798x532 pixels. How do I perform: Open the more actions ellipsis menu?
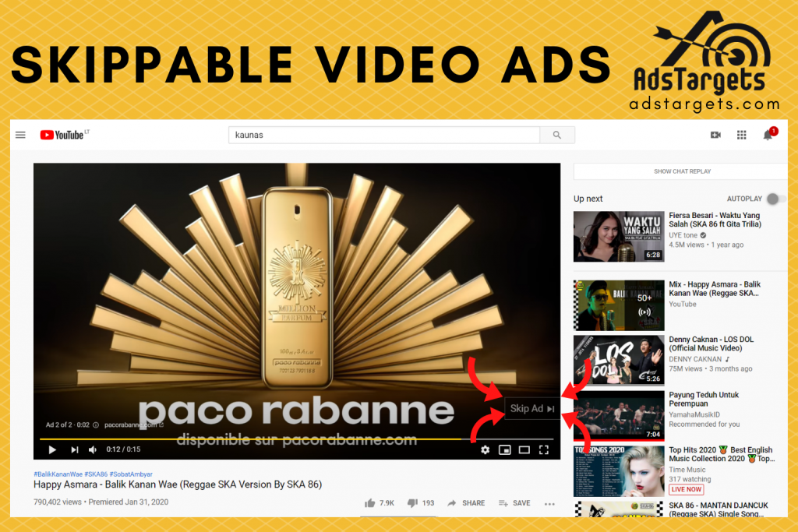pos(549,503)
